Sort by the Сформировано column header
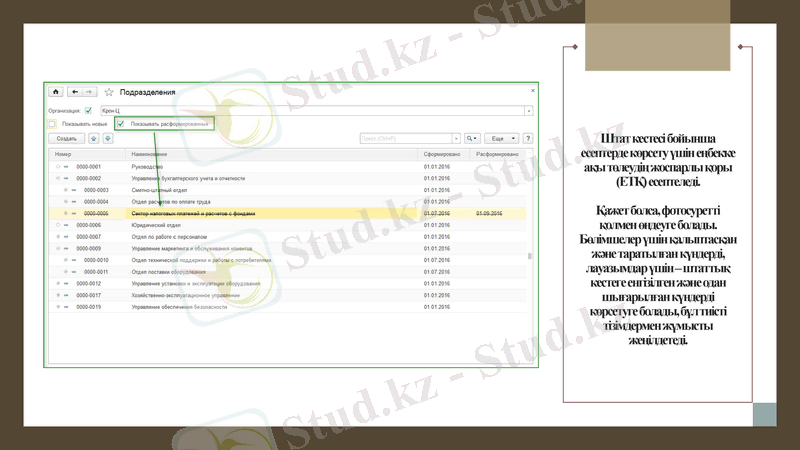The height and width of the screenshot is (450, 800). point(441,155)
